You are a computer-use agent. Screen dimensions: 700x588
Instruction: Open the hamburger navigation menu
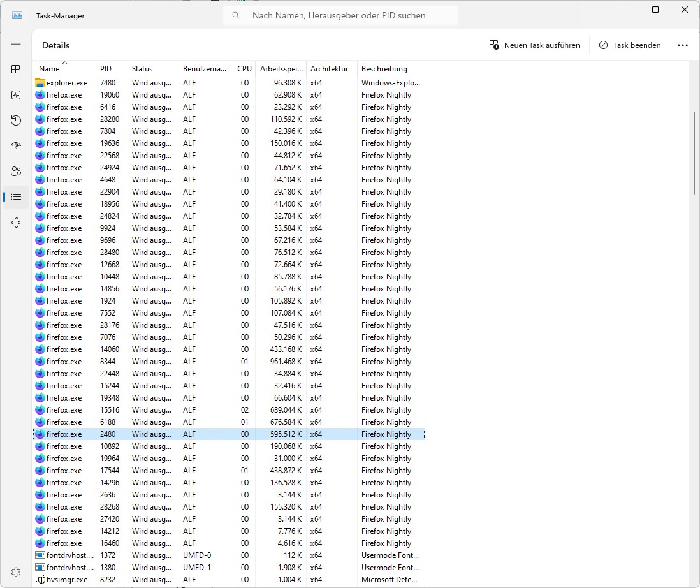coord(16,44)
